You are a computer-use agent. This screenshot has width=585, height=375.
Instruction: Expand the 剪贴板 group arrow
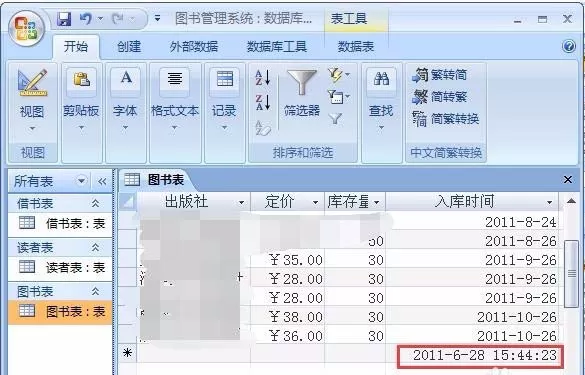[x=81, y=128]
